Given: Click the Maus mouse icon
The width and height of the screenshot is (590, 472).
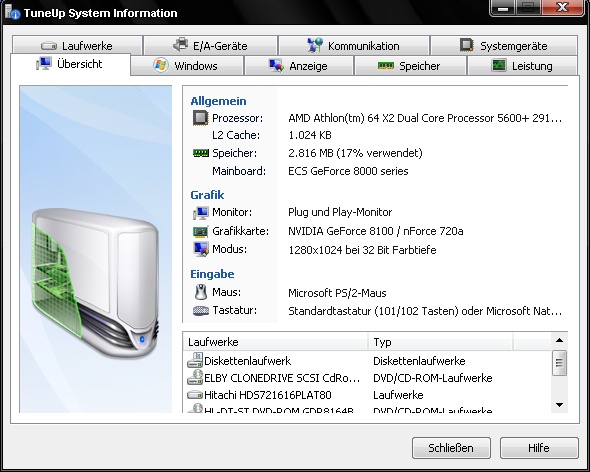Looking at the screenshot, I should (x=201, y=292).
